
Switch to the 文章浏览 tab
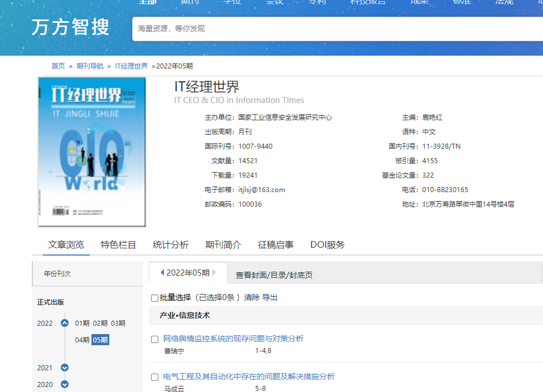pyautogui.click(x=66, y=244)
